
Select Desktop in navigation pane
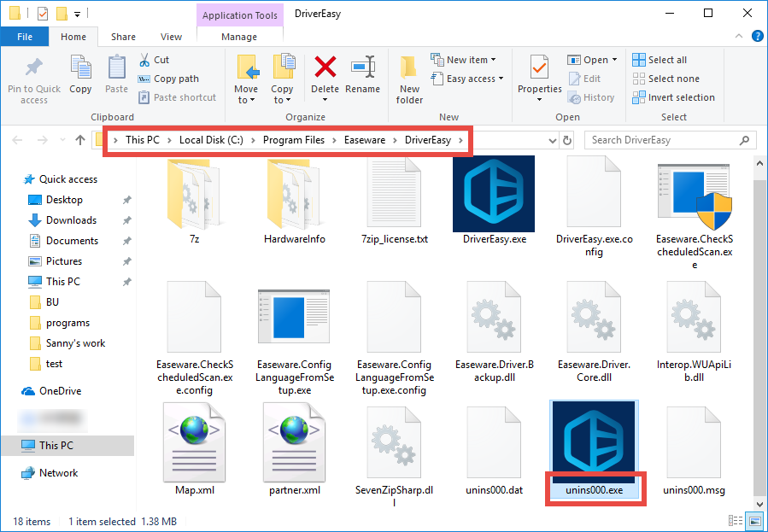(x=64, y=200)
